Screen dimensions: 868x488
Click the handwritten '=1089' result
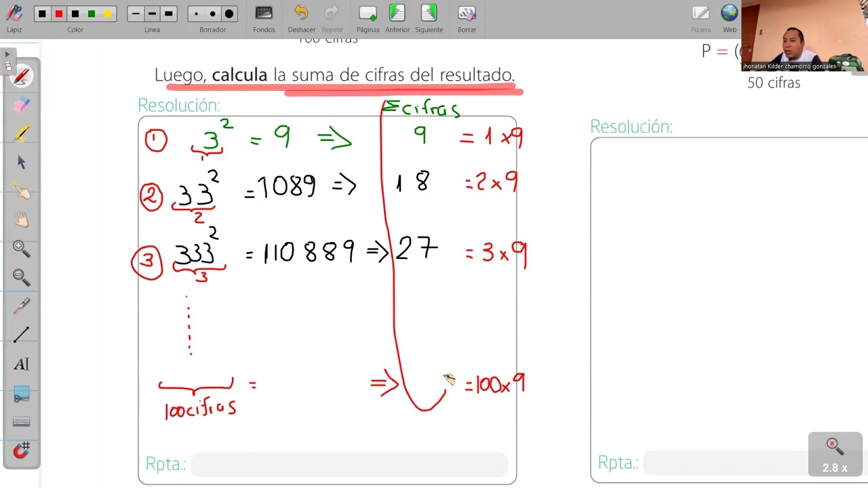coord(280,187)
